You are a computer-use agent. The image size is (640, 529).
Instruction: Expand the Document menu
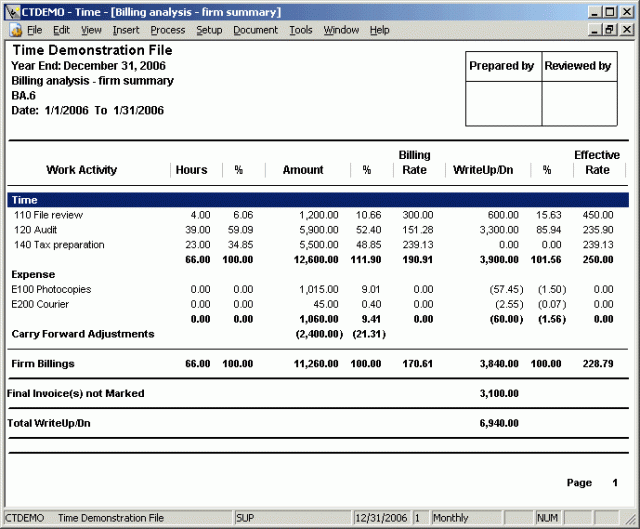coord(255,30)
